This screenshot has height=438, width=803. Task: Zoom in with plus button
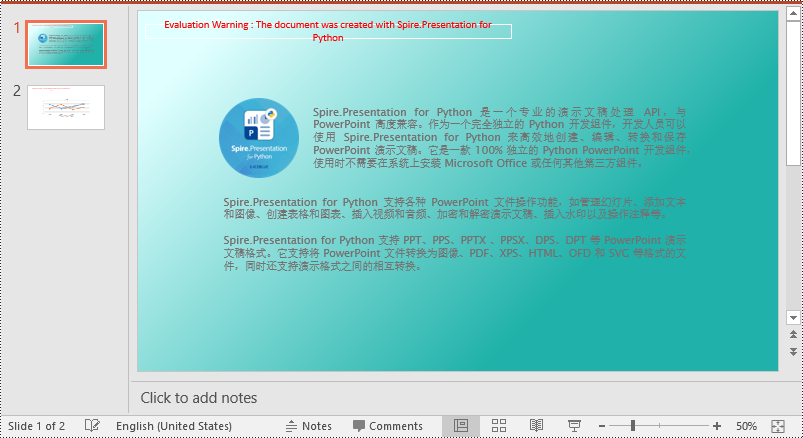coord(717,426)
